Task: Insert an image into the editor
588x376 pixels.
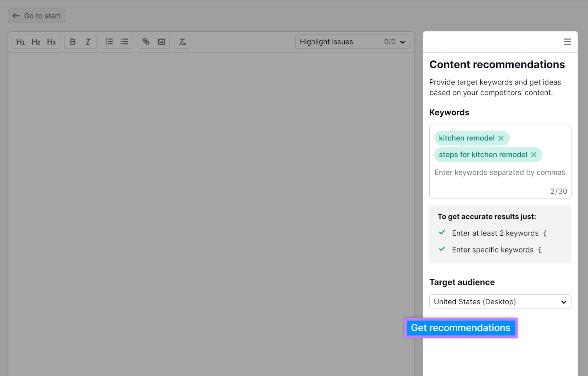Action: coord(161,42)
